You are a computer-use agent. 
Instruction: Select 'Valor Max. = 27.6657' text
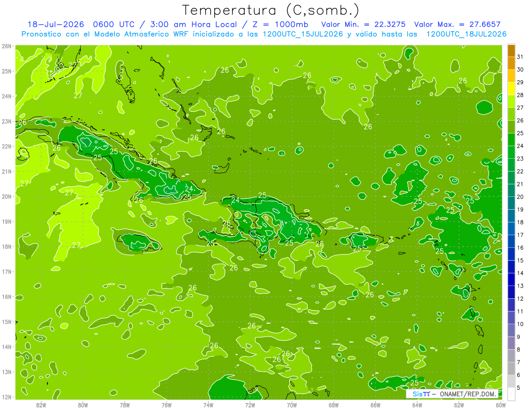[457, 24]
